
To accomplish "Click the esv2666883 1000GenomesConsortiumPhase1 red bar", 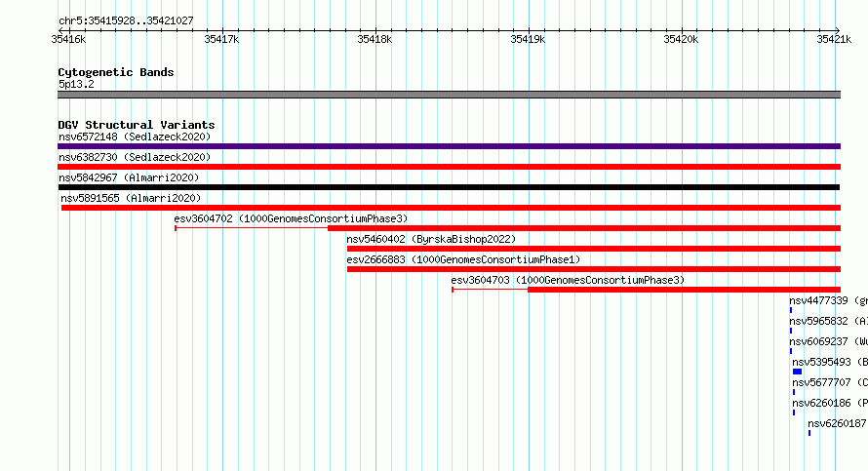I will point(593,269).
